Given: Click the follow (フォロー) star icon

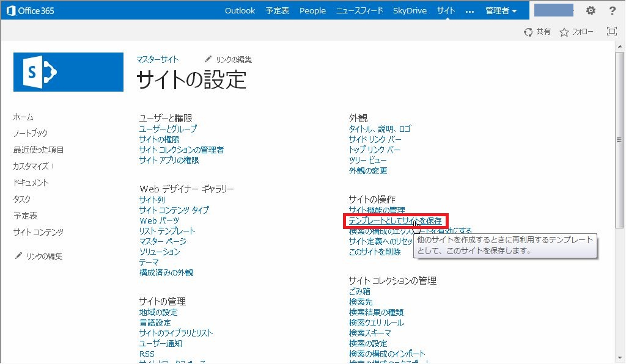Looking at the screenshot, I should (564, 32).
